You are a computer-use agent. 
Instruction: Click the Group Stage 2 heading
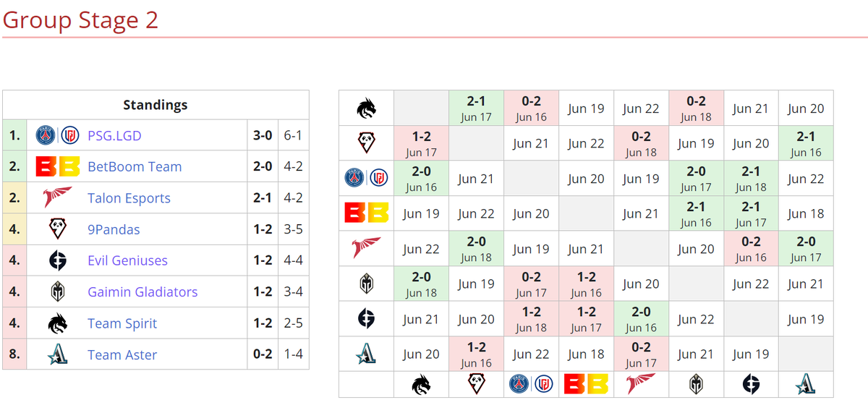[80, 20]
